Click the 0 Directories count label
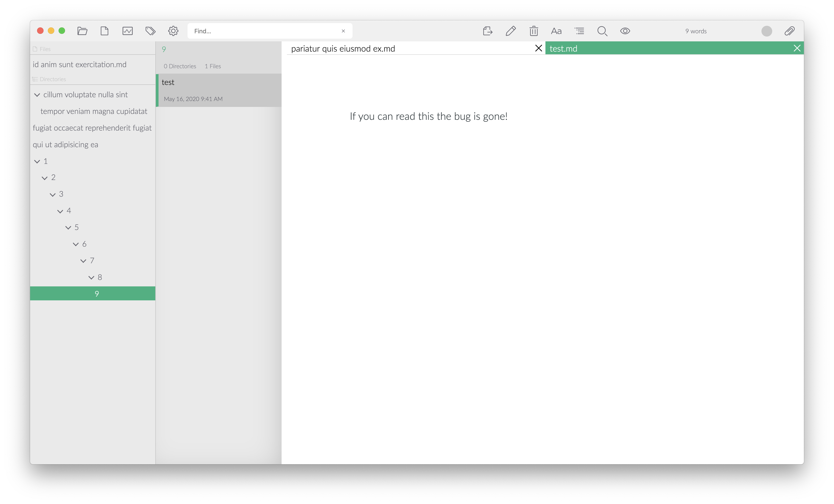This screenshot has height=504, width=834. 180,66
